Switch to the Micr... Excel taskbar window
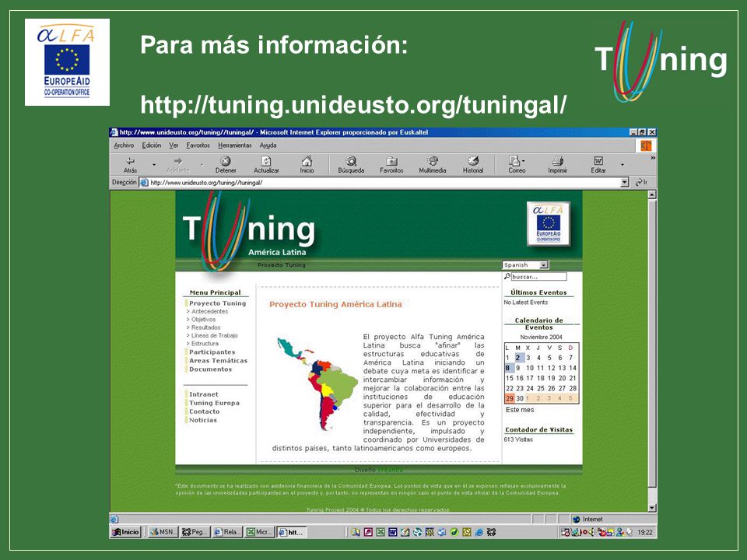 pos(260,532)
